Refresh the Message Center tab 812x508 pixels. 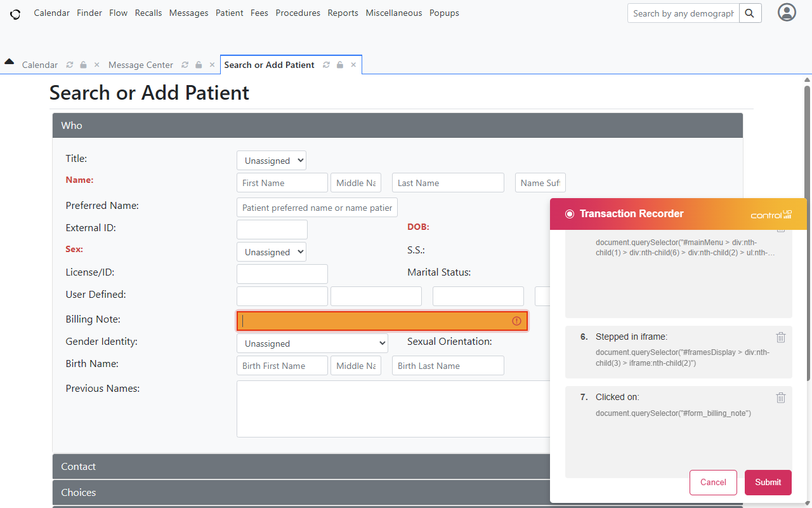click(185, 64)
